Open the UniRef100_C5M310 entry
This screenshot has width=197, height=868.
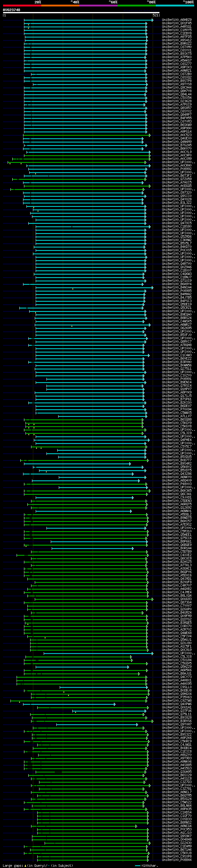pos(177,531)
